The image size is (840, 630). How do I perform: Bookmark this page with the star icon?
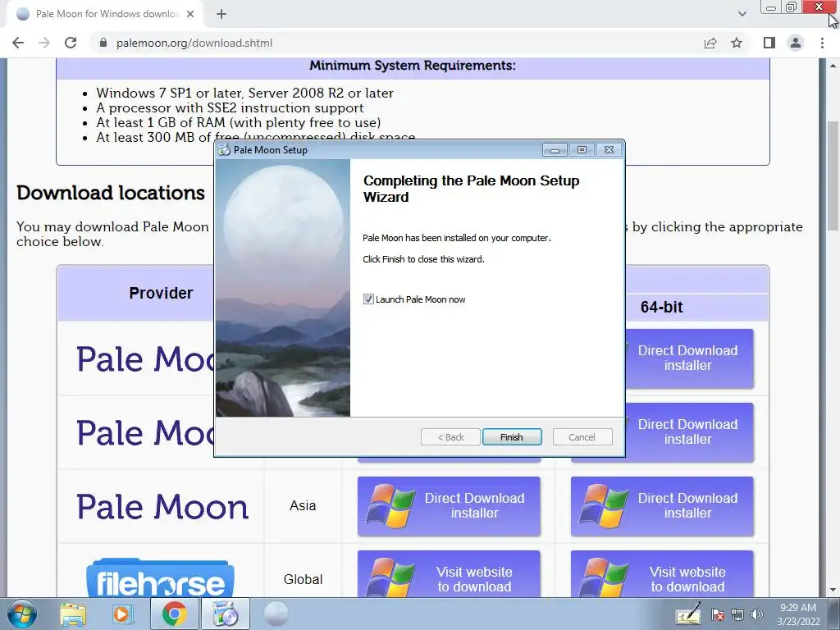[x=737, y=43]
